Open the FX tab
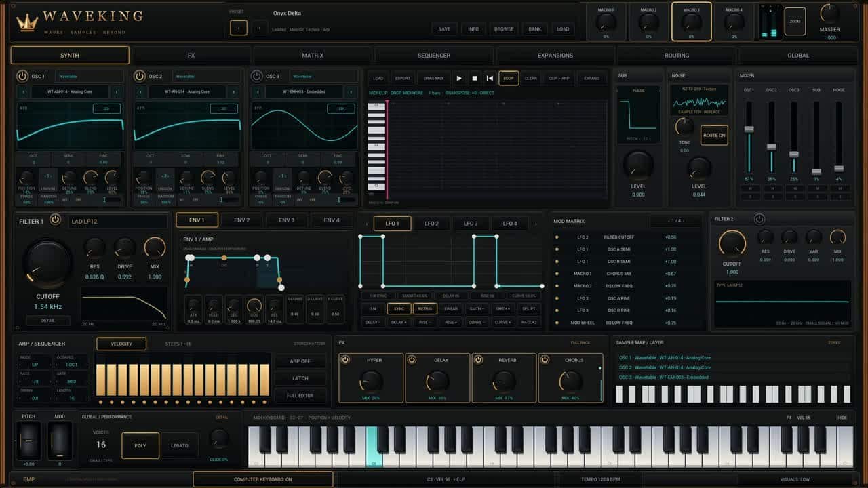868x488 pixels. tap(191, 56)
